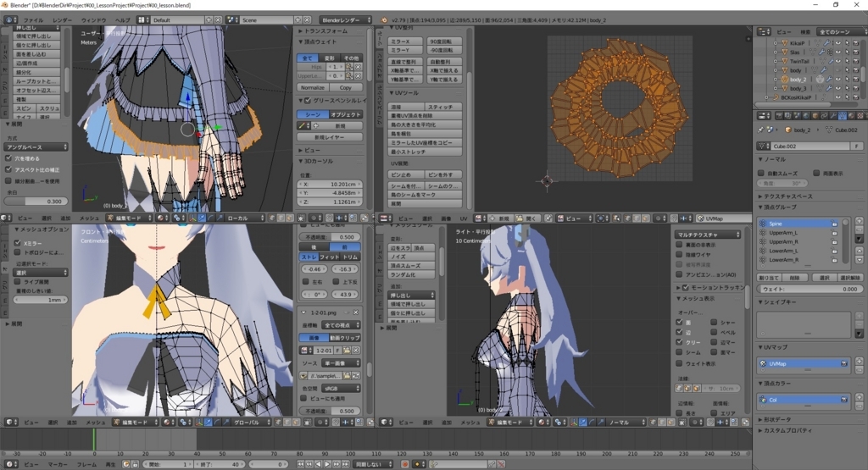Toggle visibility eye for KikaiP in outliner

pyautogui.click(x=838, y=42)
